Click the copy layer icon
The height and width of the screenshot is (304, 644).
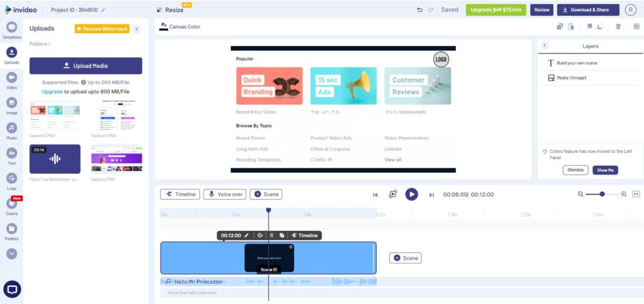click(x=559, y=26)
